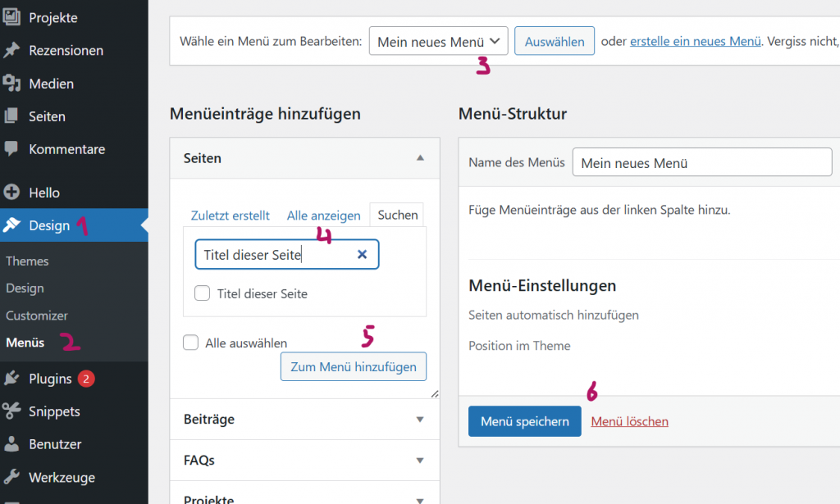Viewport: 840px width, 504px height.
Task: Open Medien via its media icon
Action: pyautogui.click(x=11, y=84)
